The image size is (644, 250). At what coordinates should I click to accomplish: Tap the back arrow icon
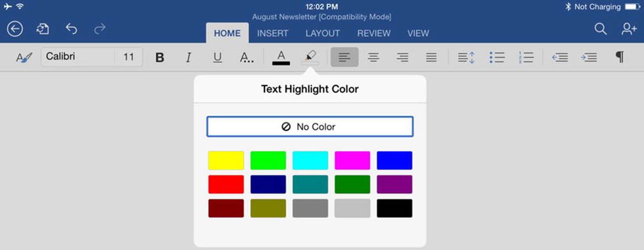coord(15,29)
